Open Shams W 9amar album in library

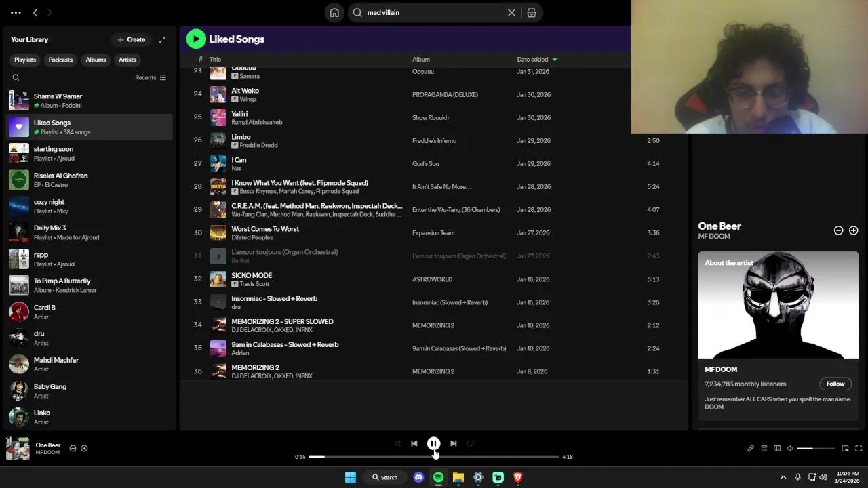(x=90, y=100)
